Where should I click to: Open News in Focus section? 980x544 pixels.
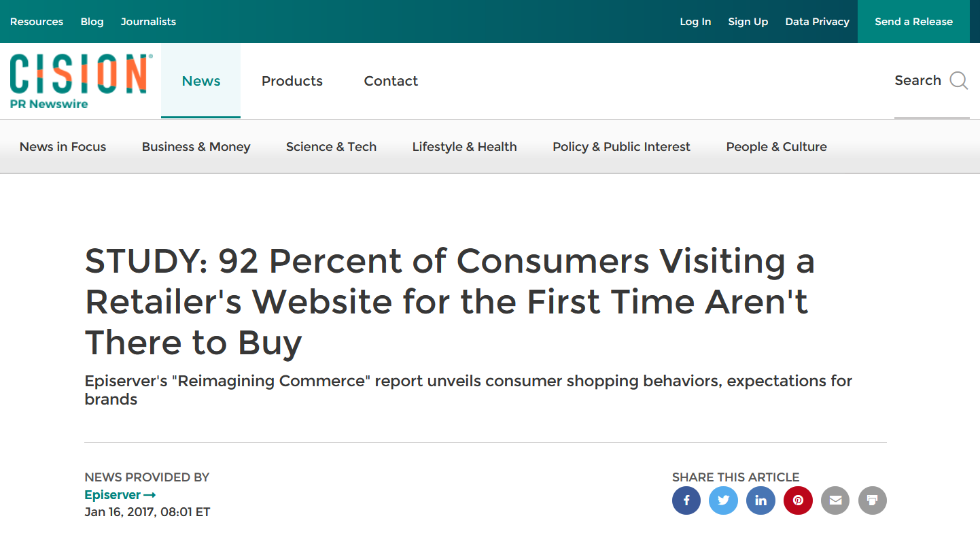pos(63,147)
